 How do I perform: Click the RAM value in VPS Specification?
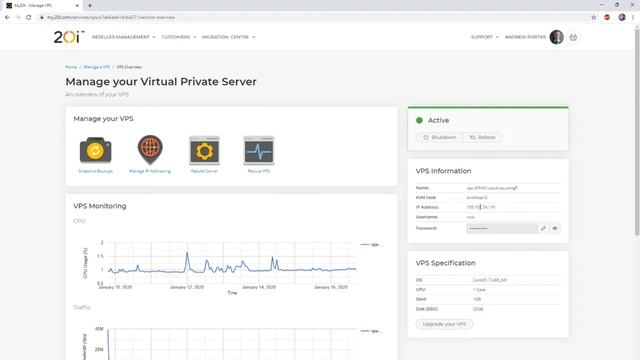pyautogui.click(x=477, y=300)
